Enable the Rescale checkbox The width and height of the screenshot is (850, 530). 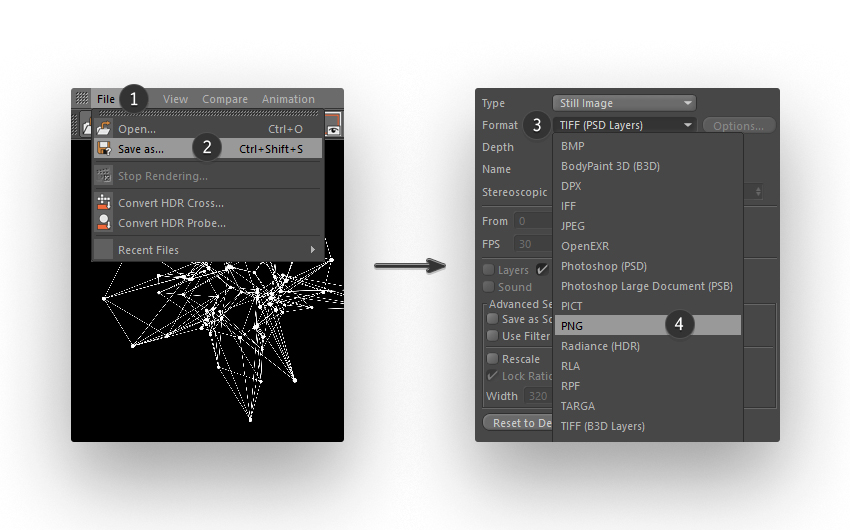[x=493, y=358]
